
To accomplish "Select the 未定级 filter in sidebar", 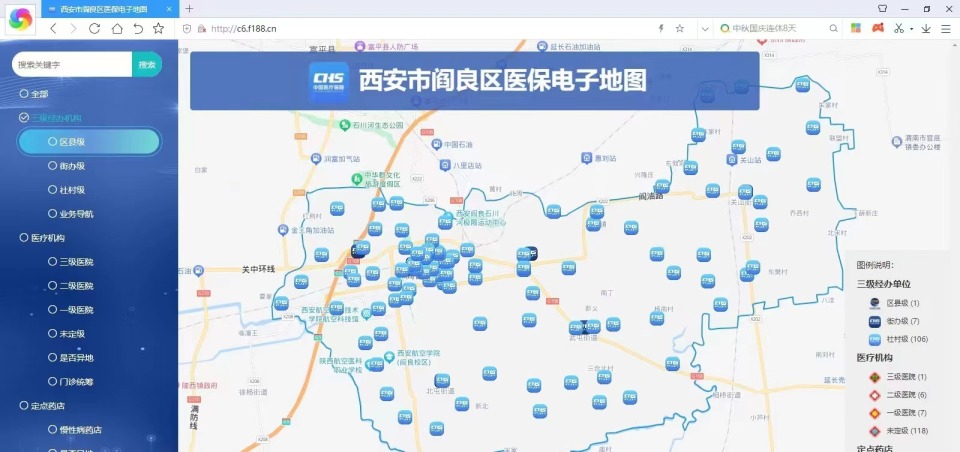I will pyautogui.click(x=66, y=334).
